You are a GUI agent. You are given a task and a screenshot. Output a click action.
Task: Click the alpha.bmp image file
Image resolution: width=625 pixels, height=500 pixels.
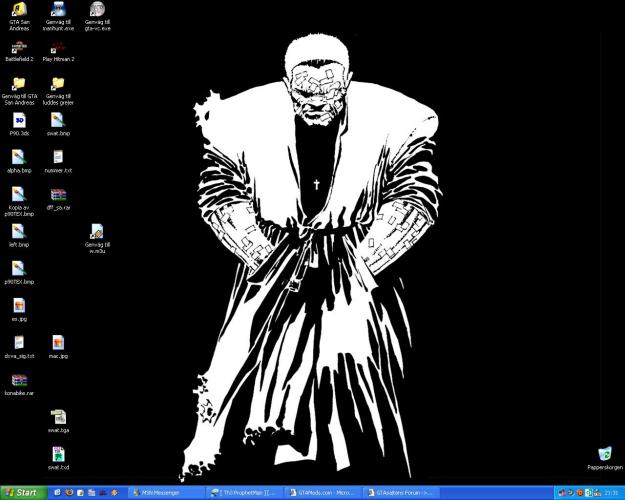tap(19, 157)
